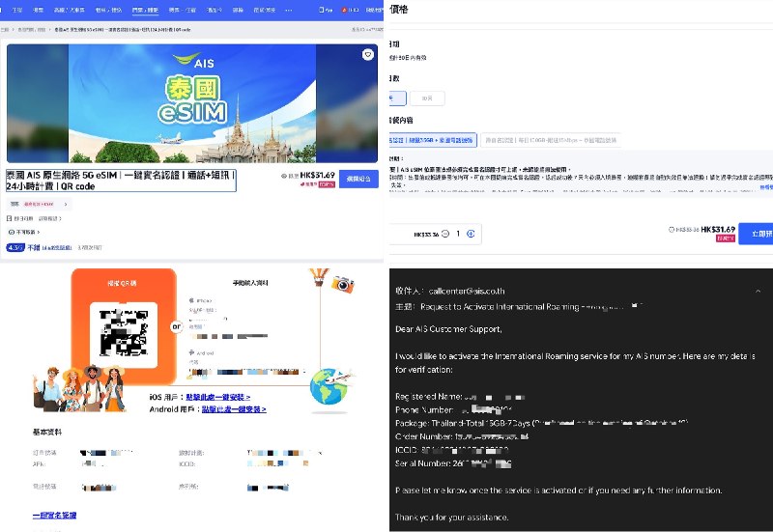This screenshot has height=532, width=773.
Task: Select the highlighted first days option
Action: pyautogui.click(x=397, y=98)
